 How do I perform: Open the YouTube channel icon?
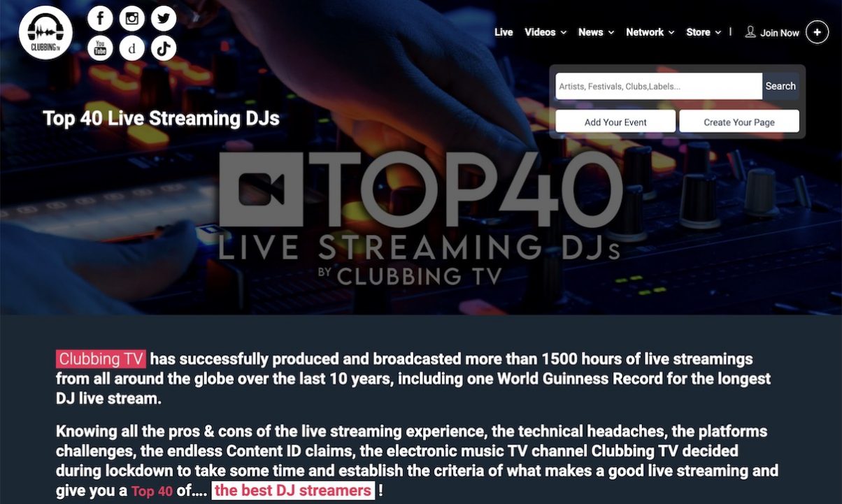99,48
